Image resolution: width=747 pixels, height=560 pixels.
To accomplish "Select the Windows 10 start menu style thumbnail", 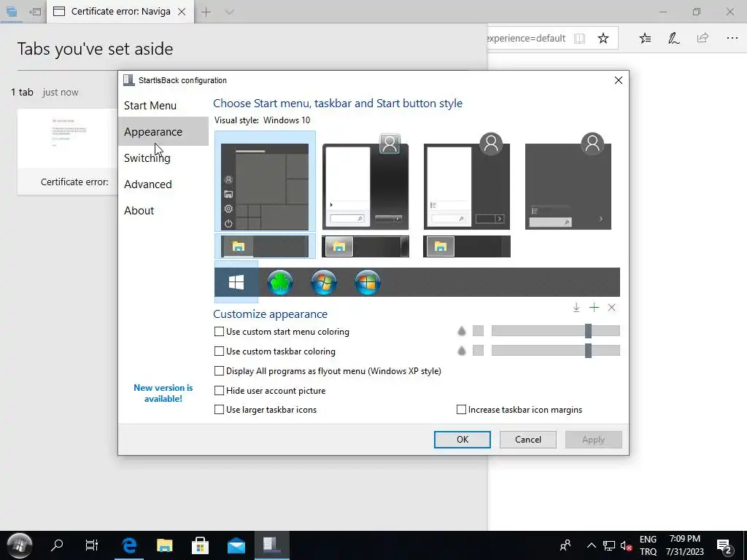I will click(265, 182).
